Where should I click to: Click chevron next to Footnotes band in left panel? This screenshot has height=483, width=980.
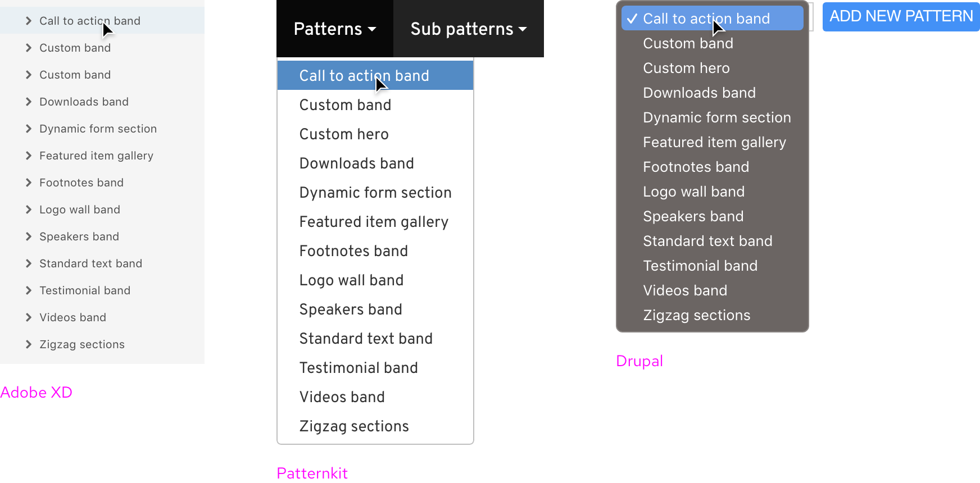[29, 183]
